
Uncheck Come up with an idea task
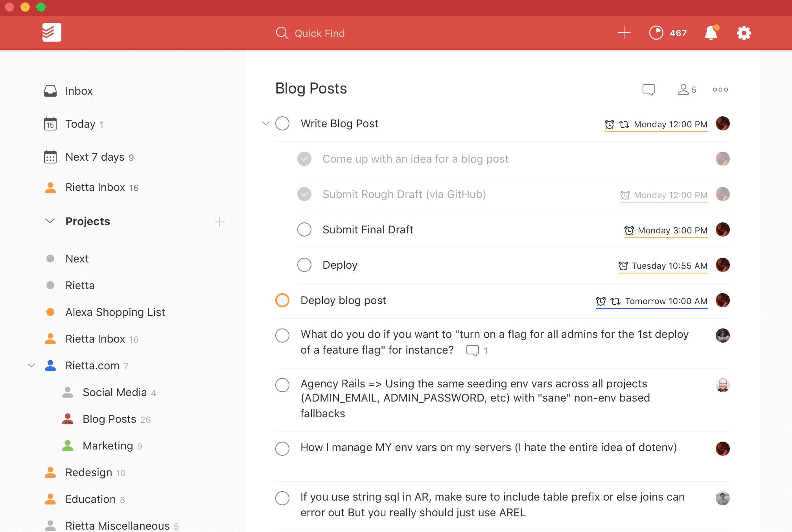tap(304, 159)
